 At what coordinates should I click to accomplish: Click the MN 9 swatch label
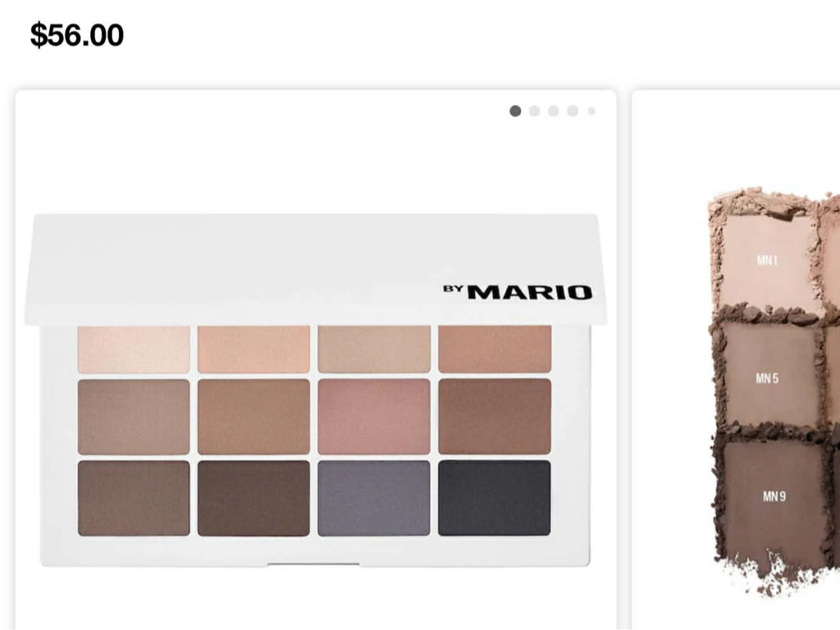click(x=774, y=496)
